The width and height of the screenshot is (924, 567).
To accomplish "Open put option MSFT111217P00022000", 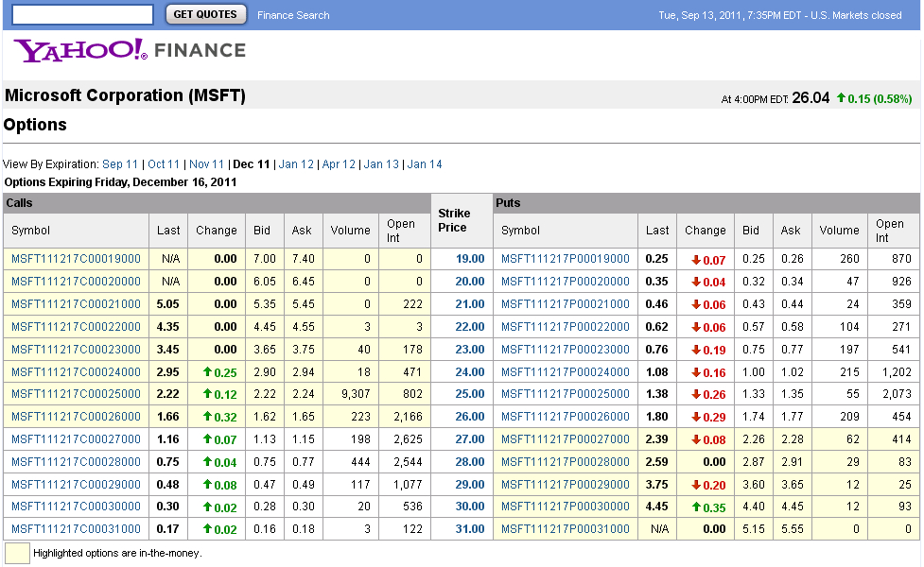I will (566, 327).
